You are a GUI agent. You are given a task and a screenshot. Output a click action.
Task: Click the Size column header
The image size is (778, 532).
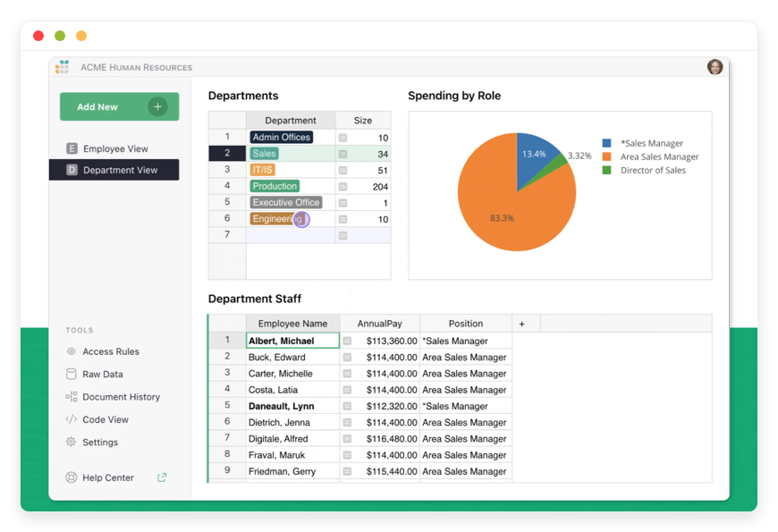(363, 121)
